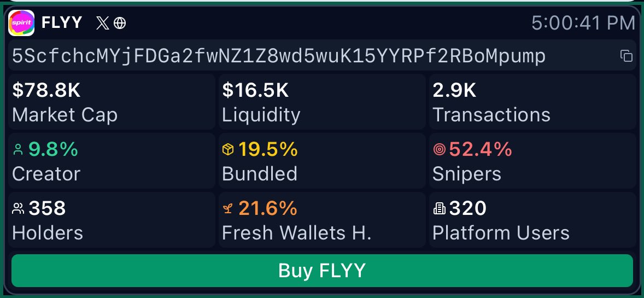Open the $78.8K Market Cap card
The height and width of the screenshot is (298, 644).
112,102
